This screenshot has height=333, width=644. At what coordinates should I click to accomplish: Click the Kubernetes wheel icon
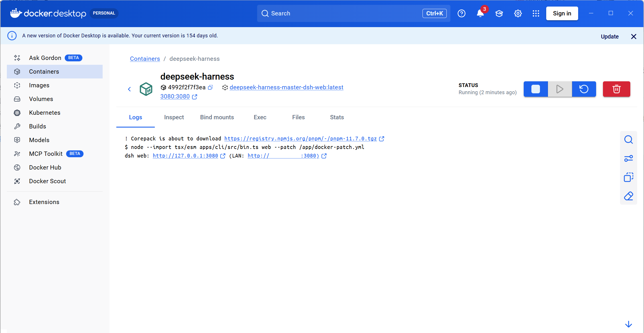(x=17, y=113)
